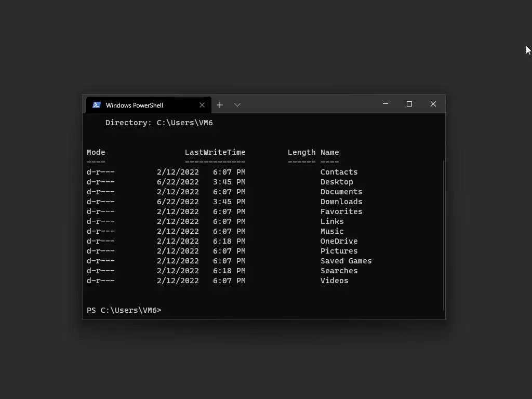This screenshot has width=532, height=399.
Task: Click the LastWriteTime column header
Action: click(x=215, y=152)
